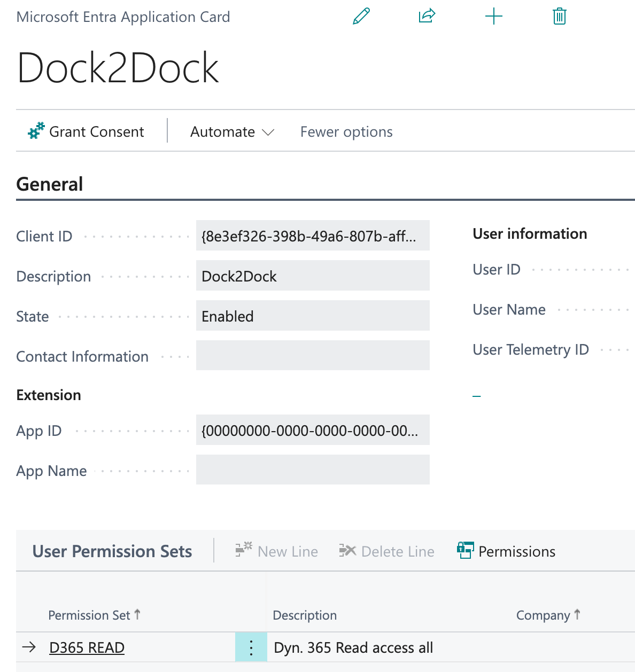Click the Company column sort arrow

pos(577,615)
